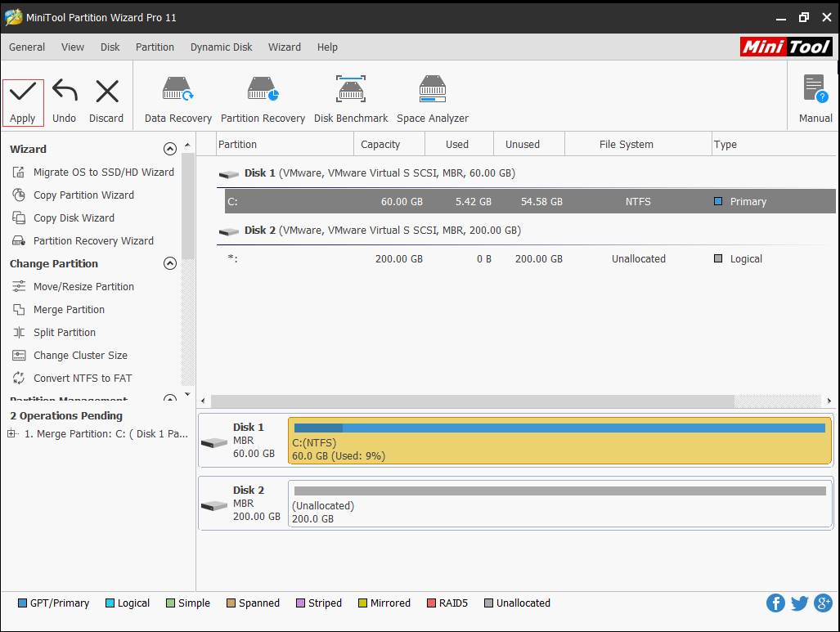
Task: Open the Partition menu
Action: coord(155,47)
